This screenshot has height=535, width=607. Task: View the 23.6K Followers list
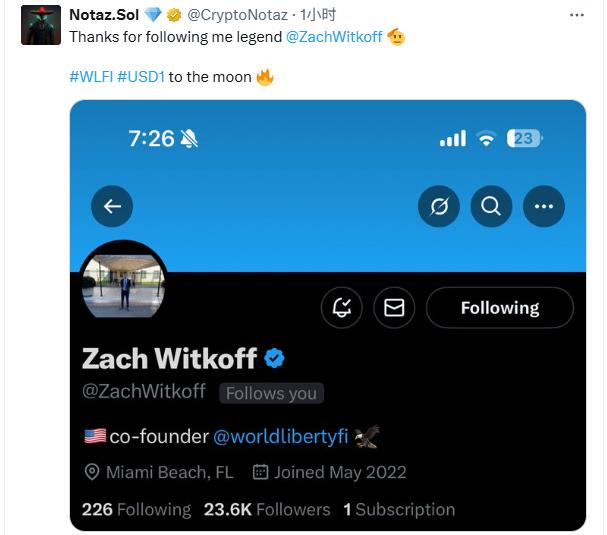point(267,509)
